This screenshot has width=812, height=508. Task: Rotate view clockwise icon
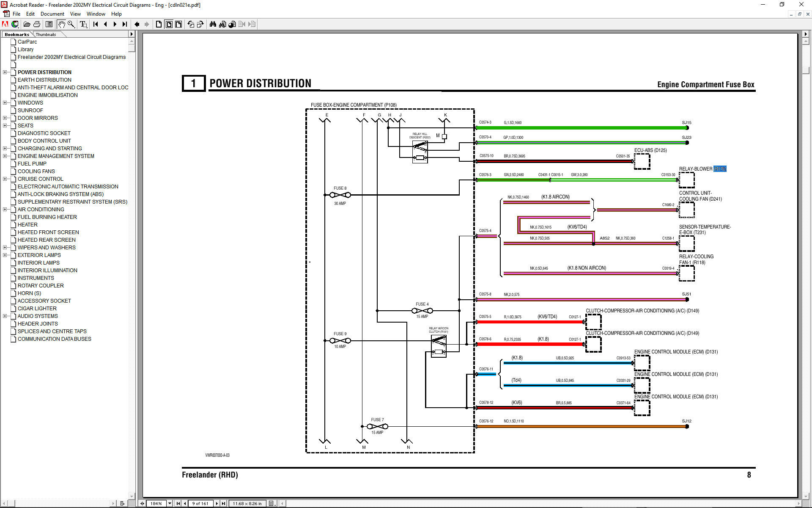(x=200, y=24)
